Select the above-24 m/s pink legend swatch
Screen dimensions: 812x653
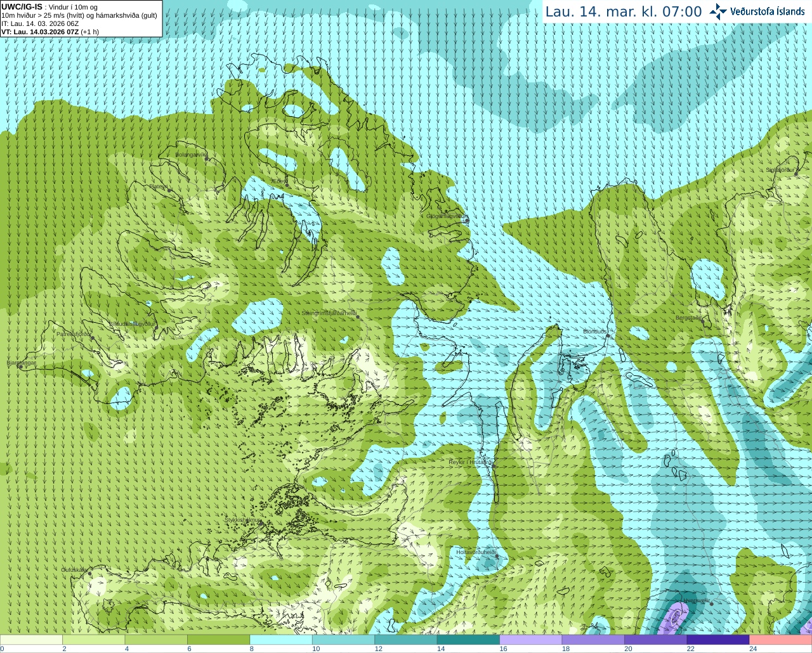pos(781,640)
